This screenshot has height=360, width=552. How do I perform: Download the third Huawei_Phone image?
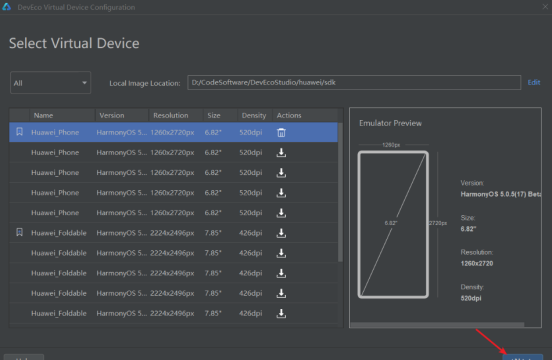coord(281,173)
